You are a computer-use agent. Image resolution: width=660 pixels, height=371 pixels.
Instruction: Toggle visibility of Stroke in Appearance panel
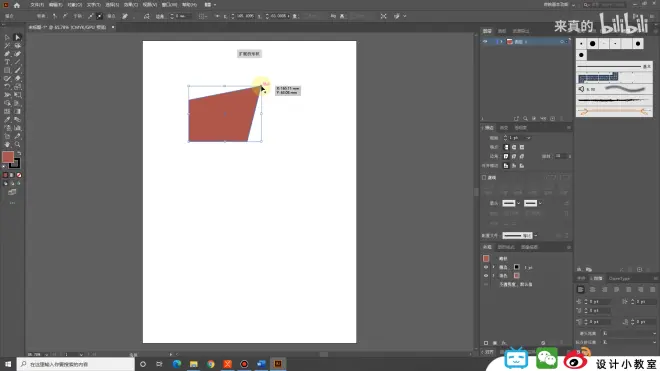click(x=486, y=267)
